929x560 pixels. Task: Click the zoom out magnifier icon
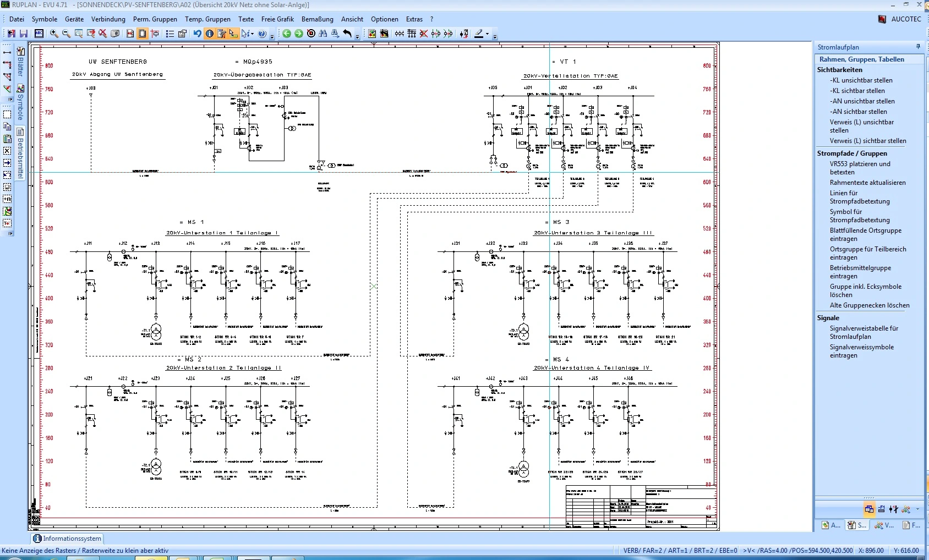(x=66, y=34)
